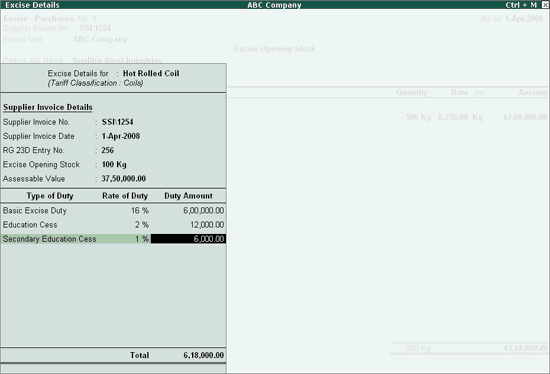Select the 16 % Basic Excise Duty rate
The image size is (550, 374).
point(140,211)
